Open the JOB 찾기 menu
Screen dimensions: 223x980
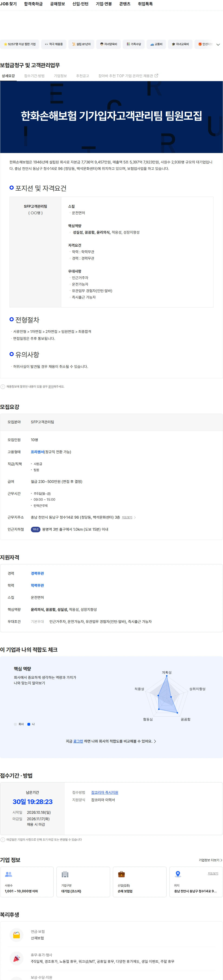pos(8,4)
